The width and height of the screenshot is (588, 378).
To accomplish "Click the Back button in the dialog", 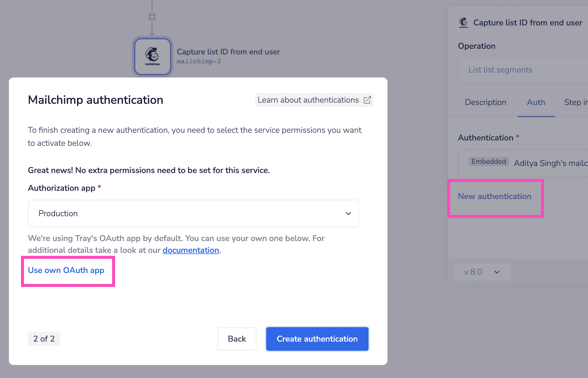I will pos(237,339).
